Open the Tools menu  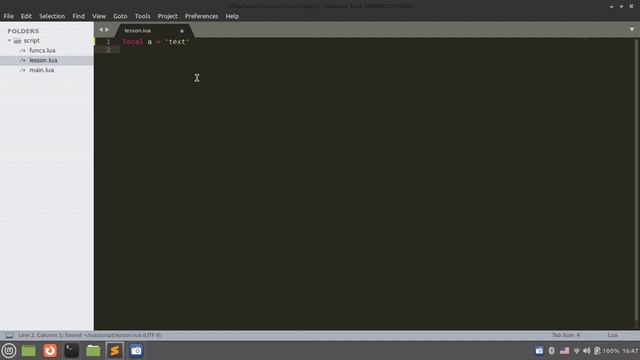(142, 16)
